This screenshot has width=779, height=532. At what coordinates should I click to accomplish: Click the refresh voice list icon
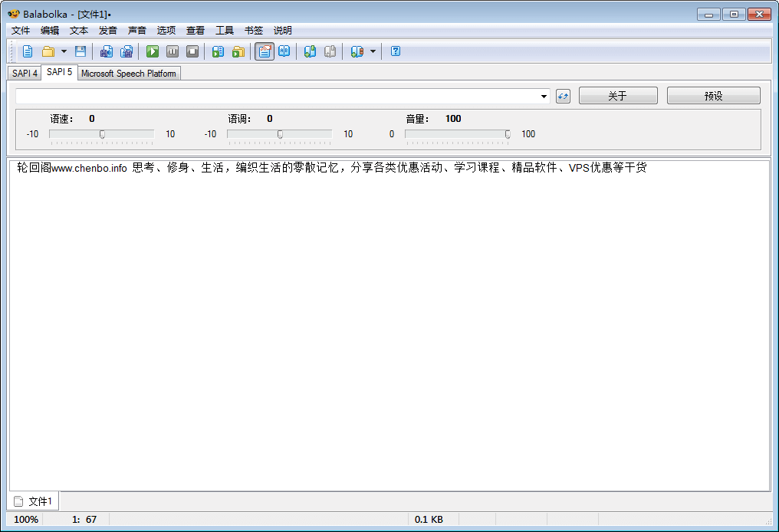(x=563, y=96)
